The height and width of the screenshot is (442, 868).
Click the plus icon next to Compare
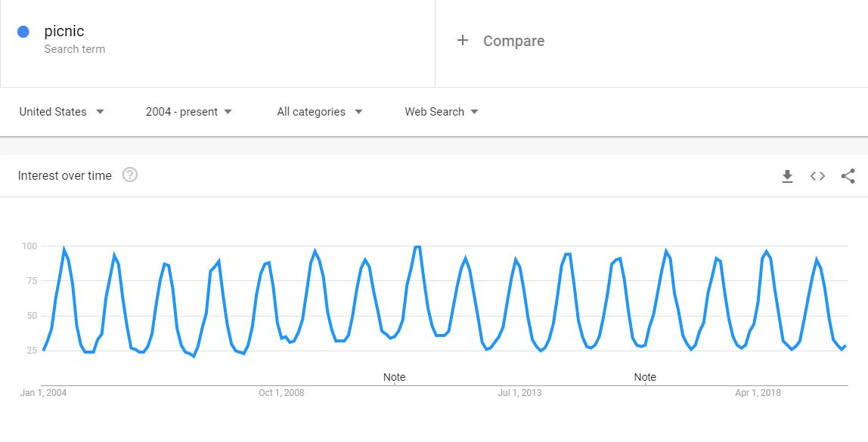[x=462, y=40]
